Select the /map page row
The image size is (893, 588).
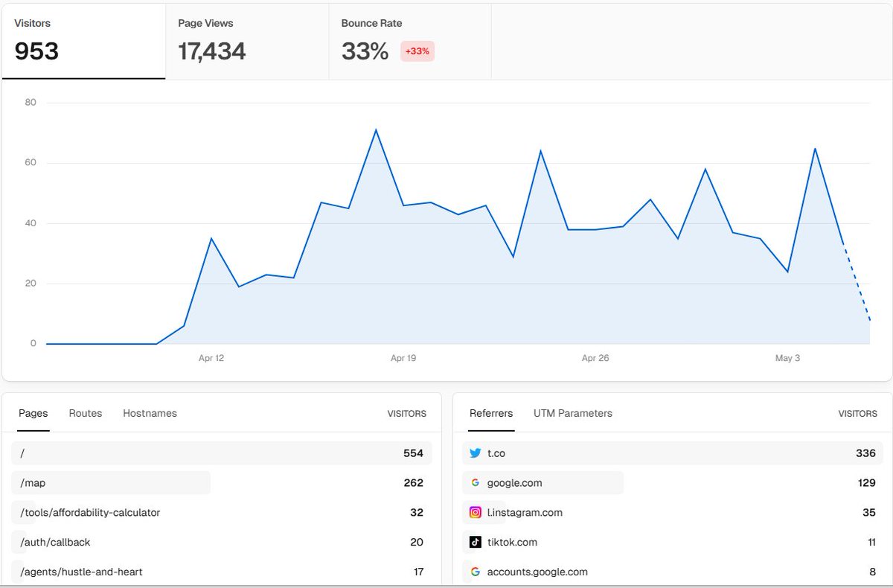(222, 483)
